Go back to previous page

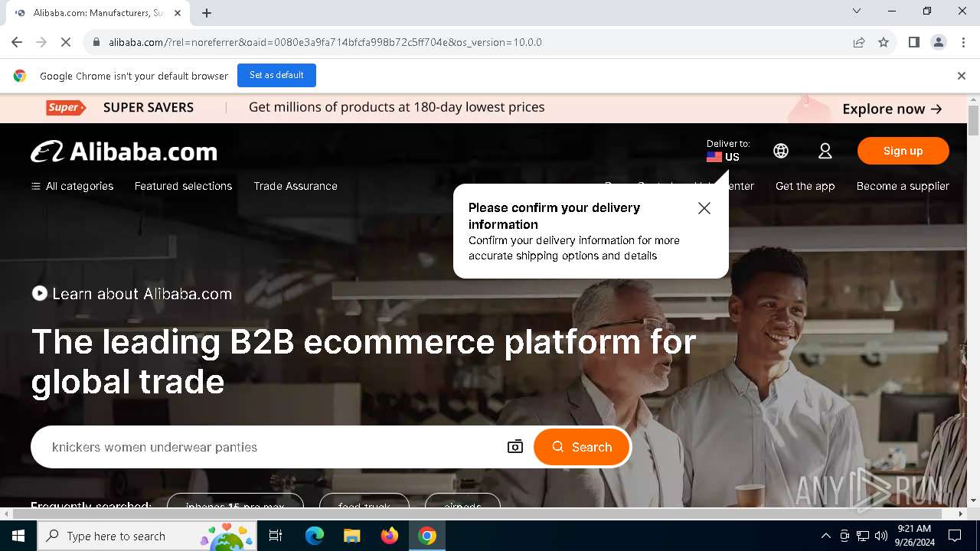17,42
